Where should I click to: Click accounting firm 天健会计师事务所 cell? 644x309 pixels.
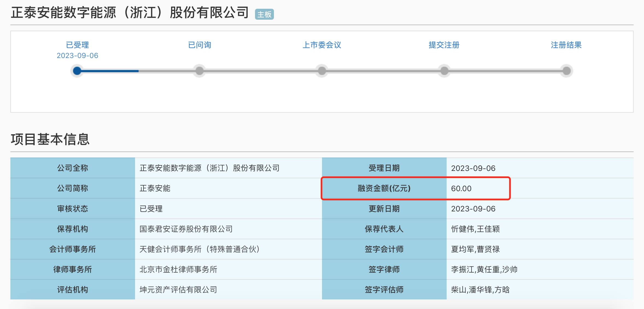click(x=199, y=249)
